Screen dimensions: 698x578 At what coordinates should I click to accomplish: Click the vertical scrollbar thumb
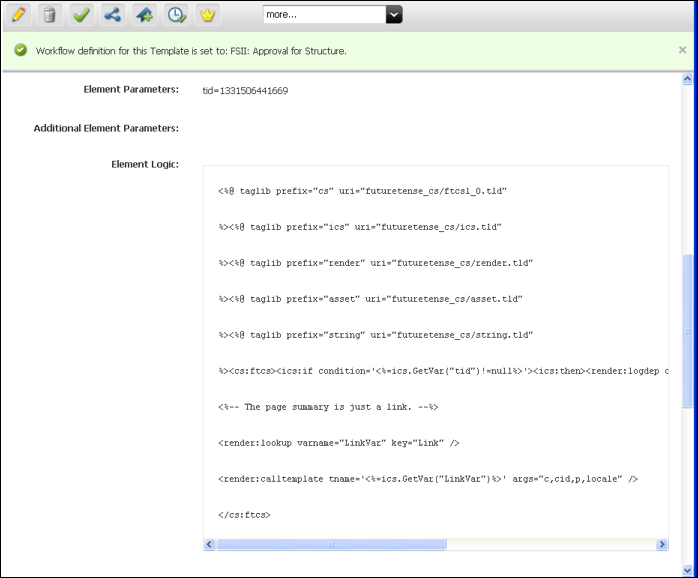pos(687,331)
